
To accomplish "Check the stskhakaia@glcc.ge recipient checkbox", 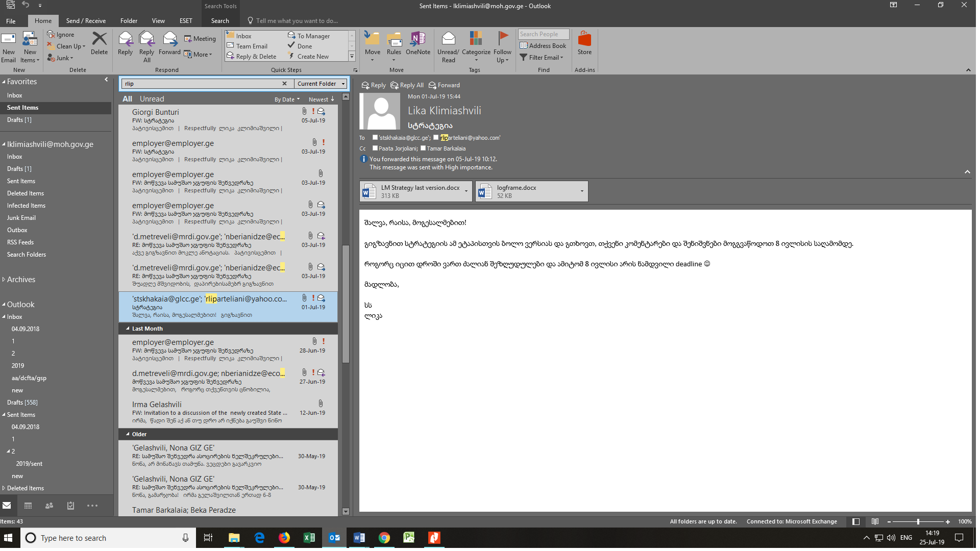I will click(x=376, y=138).
